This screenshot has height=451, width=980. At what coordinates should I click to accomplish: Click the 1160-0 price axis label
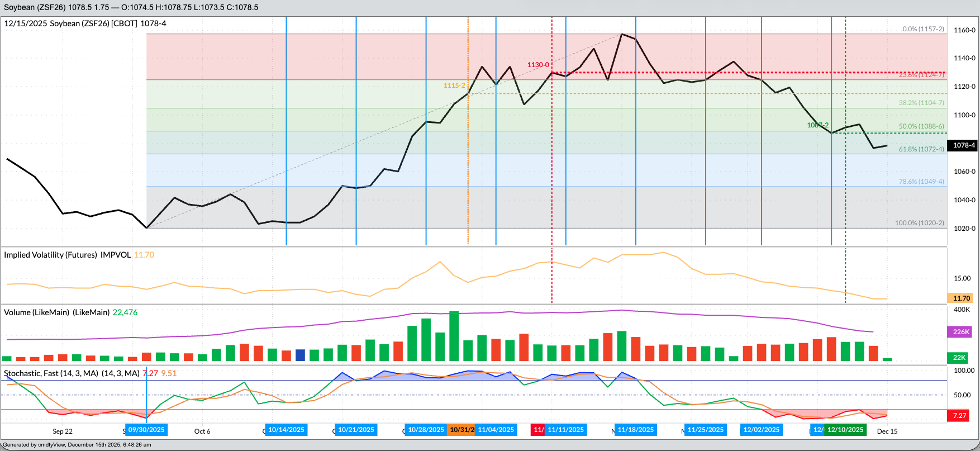pyautogui.click(x=965, y=30)
